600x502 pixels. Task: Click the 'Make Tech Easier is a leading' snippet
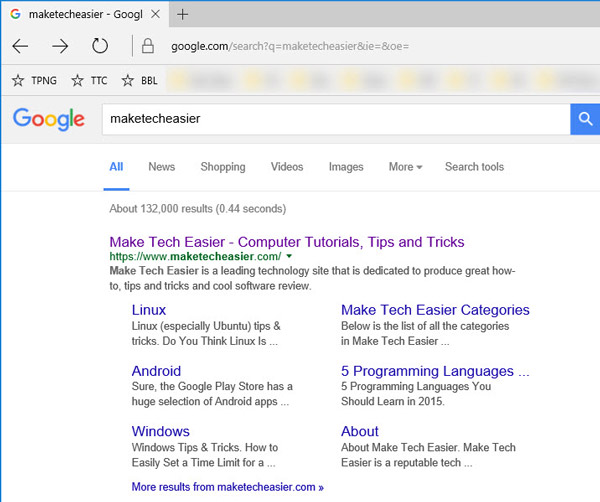pos(312,278)
